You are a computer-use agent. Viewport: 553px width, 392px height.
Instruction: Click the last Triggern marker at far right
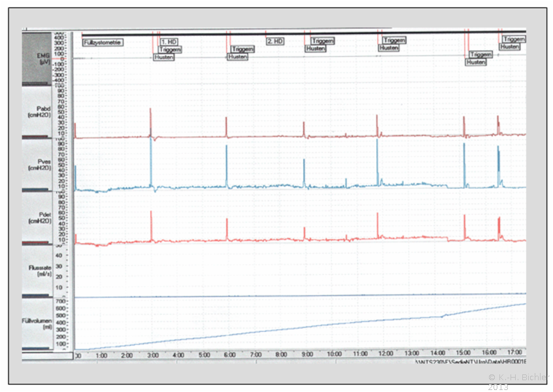point(513,39)
